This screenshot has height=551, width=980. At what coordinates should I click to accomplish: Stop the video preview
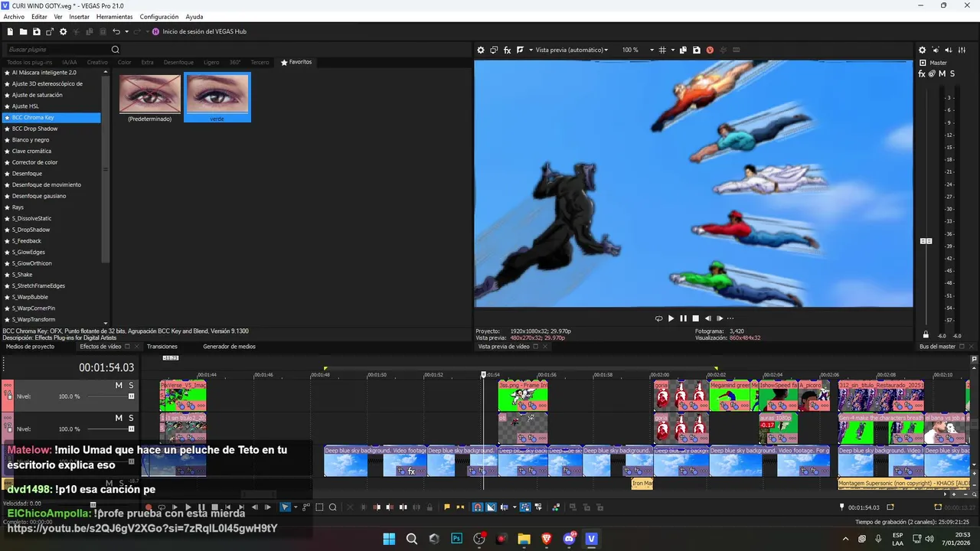pyautogui.click(x=695, y=318)
